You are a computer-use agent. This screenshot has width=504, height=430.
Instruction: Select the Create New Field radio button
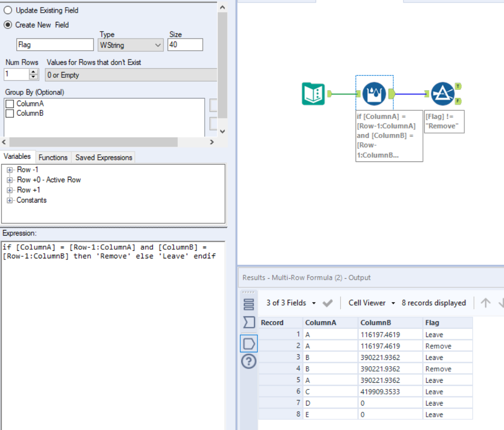[x=8, y=25]
